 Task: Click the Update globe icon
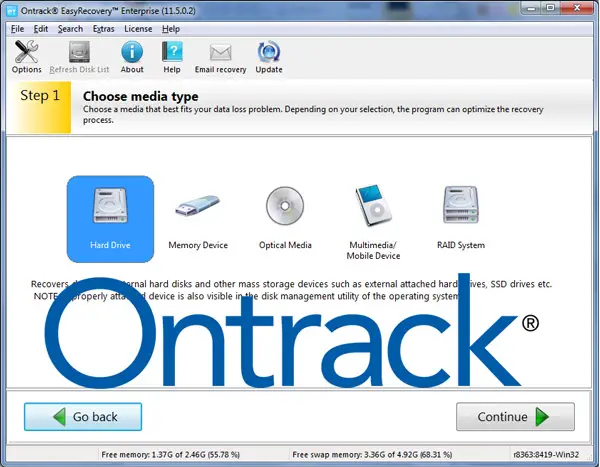(269, 57)
